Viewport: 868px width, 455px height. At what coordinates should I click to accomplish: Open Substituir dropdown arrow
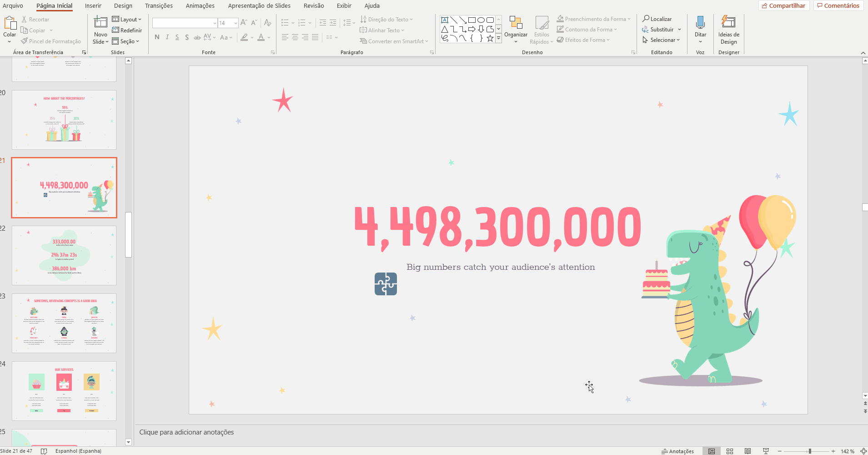679,30
